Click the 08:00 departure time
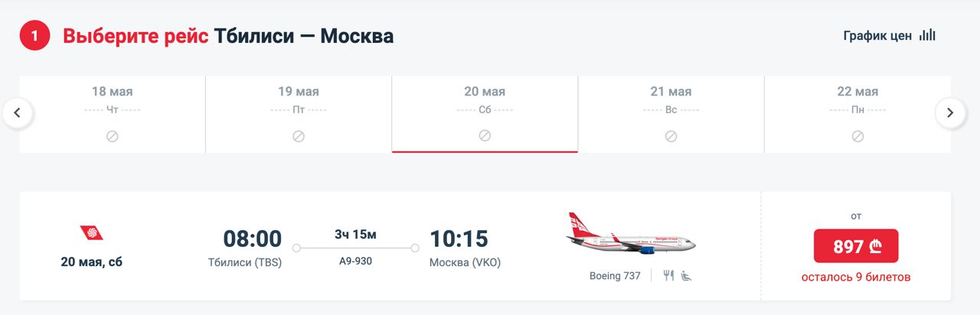This screenshot has height=315, width=980. (252, 239)
